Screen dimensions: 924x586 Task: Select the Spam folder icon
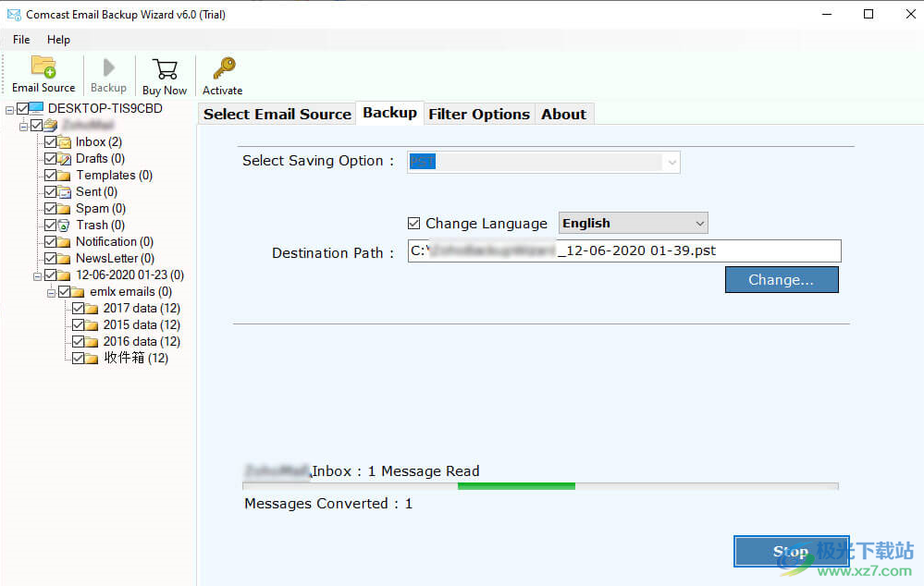(64, 209)
